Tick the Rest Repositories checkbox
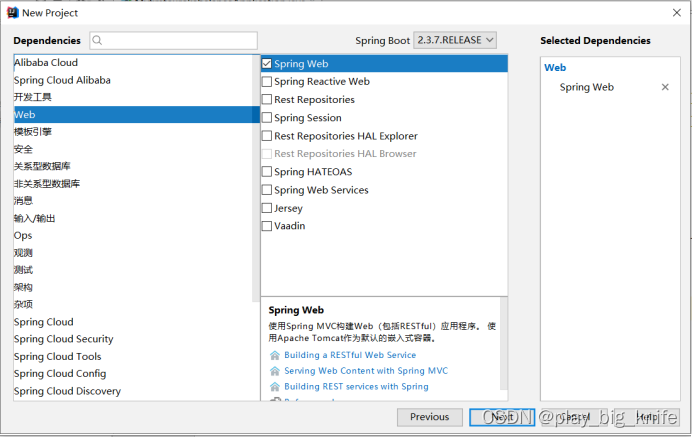Viewport: 692px width, 437px height. 267,100
